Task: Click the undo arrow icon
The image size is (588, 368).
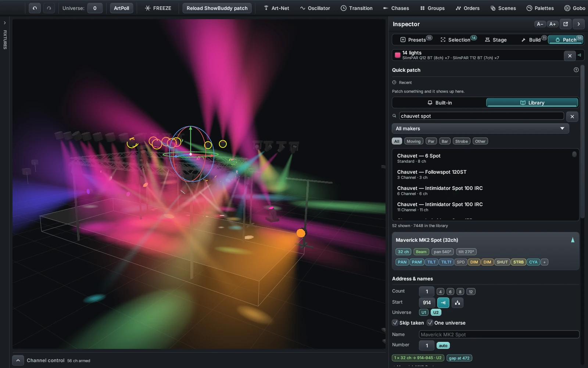Action: point(35,8)
